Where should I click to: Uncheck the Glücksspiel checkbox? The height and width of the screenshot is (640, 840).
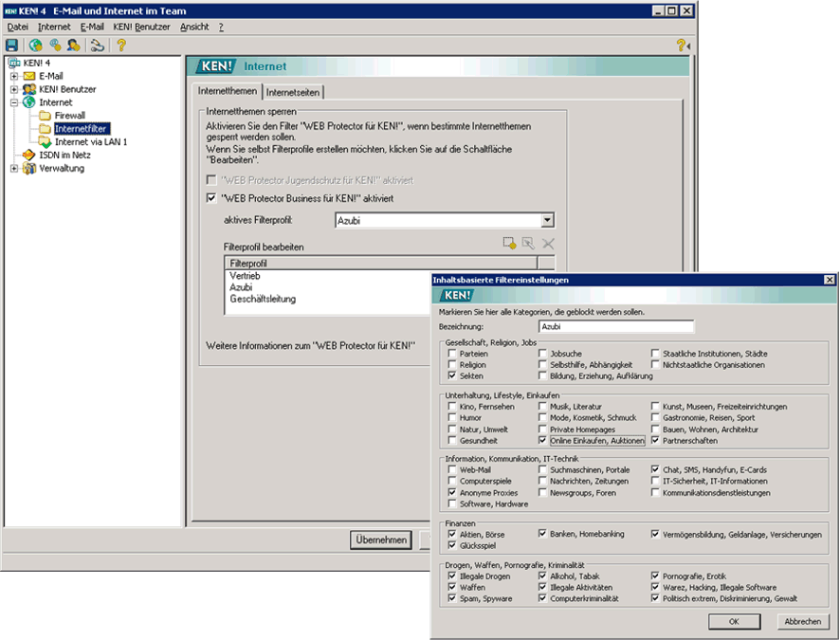coord(452,545)
